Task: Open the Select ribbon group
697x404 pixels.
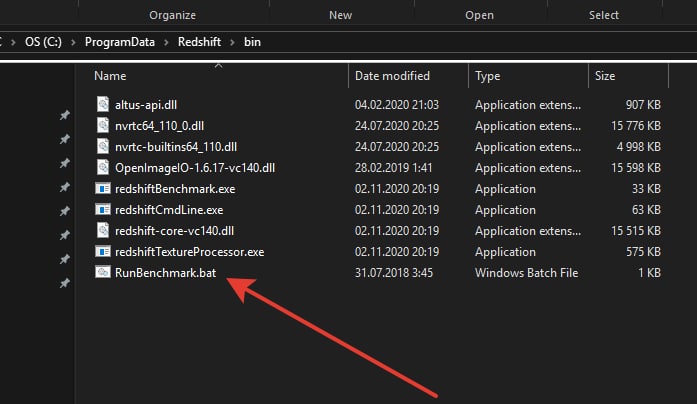Action: (x=604, y=15)
